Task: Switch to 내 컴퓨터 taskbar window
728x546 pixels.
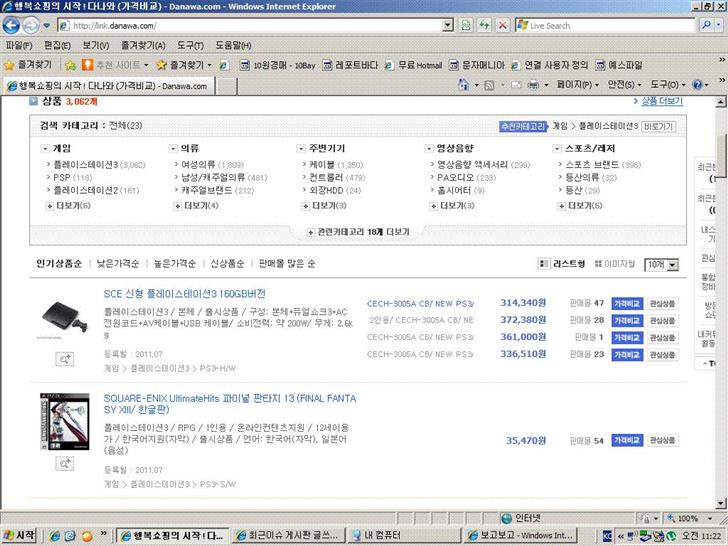Action: 404,536
